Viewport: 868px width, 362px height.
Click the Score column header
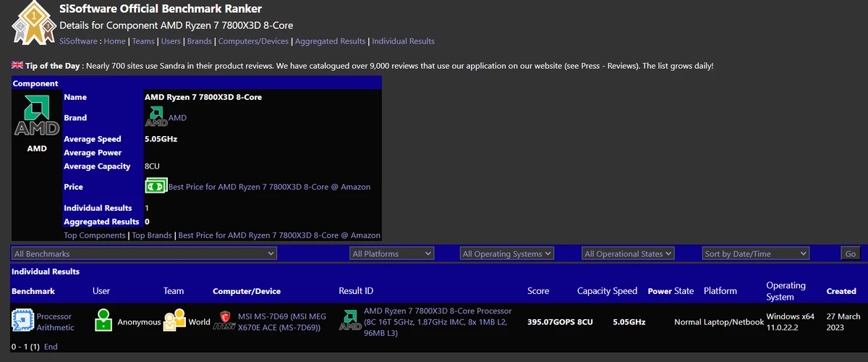point(538,291)
